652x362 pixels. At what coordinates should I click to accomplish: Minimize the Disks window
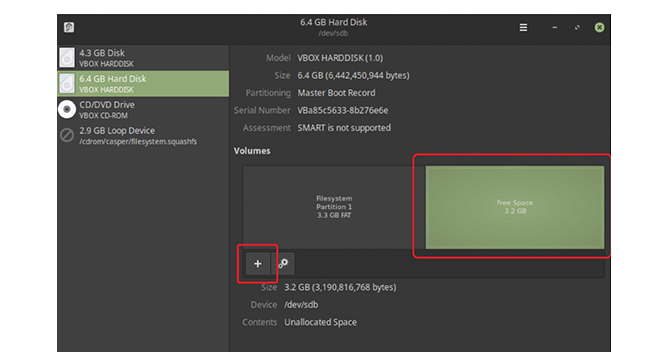(555, 27)
